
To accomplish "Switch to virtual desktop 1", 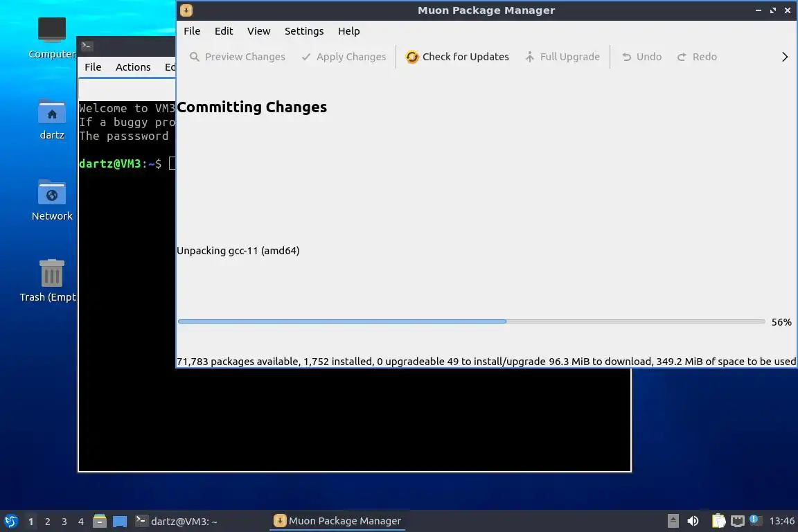I will (31, 522).
